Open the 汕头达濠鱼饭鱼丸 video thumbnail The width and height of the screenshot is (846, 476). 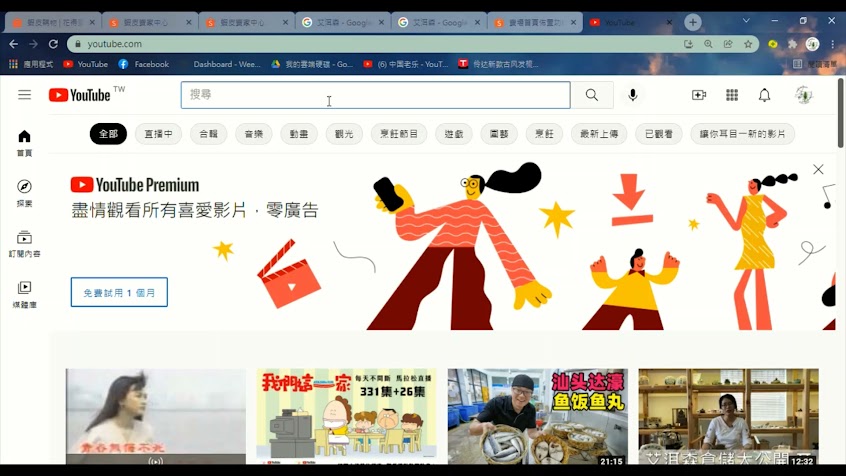click(537, 416)
